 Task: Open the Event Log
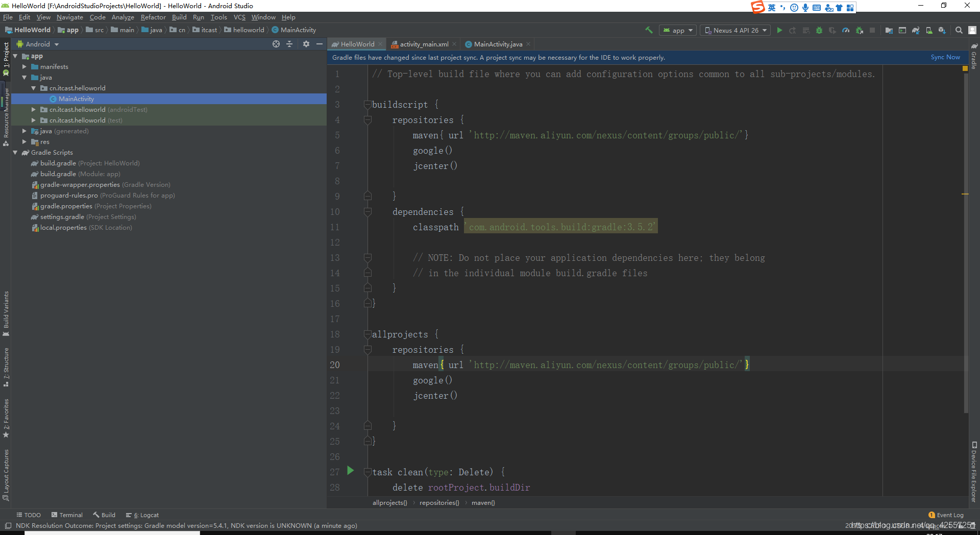(x=946, y=515)
